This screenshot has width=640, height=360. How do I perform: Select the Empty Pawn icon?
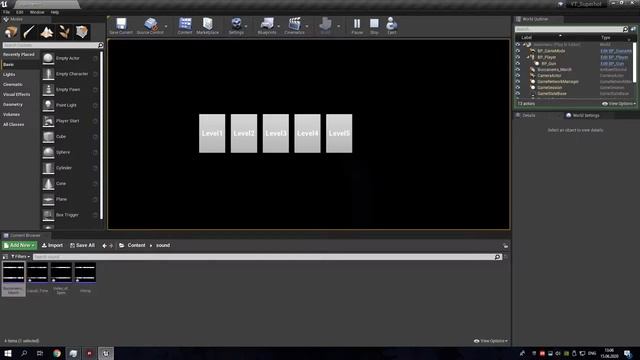[x=48, y=89]
